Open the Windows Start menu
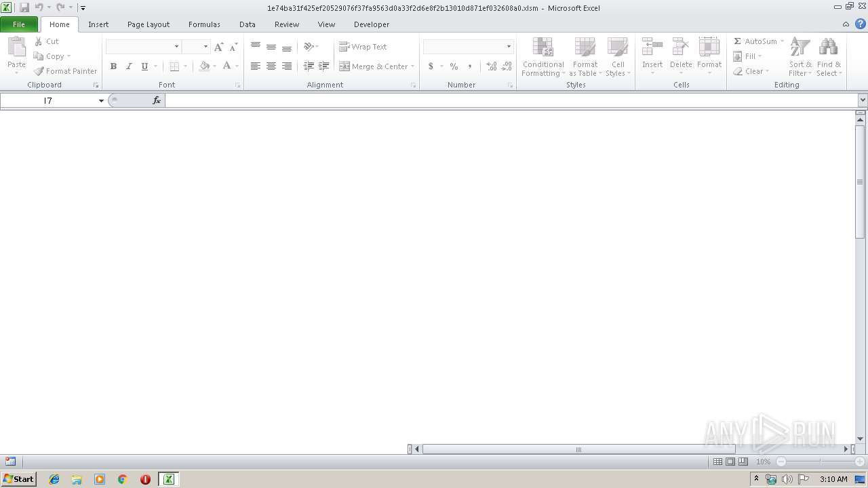 click(x=18, y=479)
